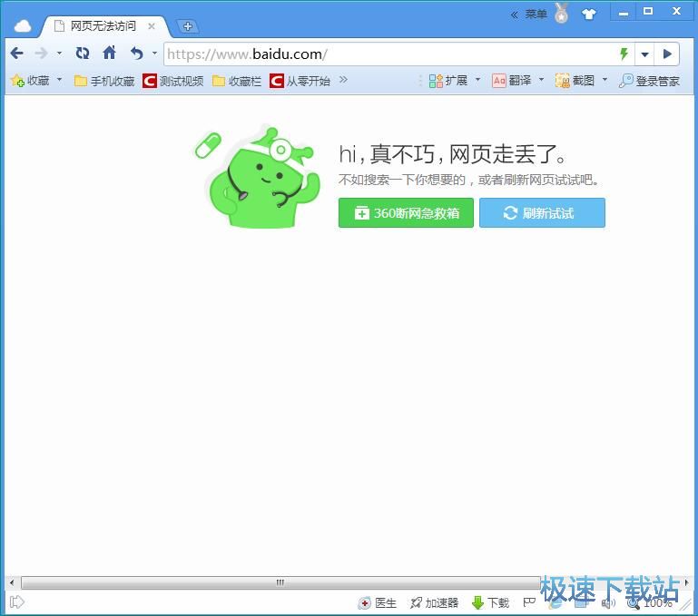Show more bookmarks with the chevron
Image resolution: width=698 pixels, height=616 pixels.
[343, 80]
